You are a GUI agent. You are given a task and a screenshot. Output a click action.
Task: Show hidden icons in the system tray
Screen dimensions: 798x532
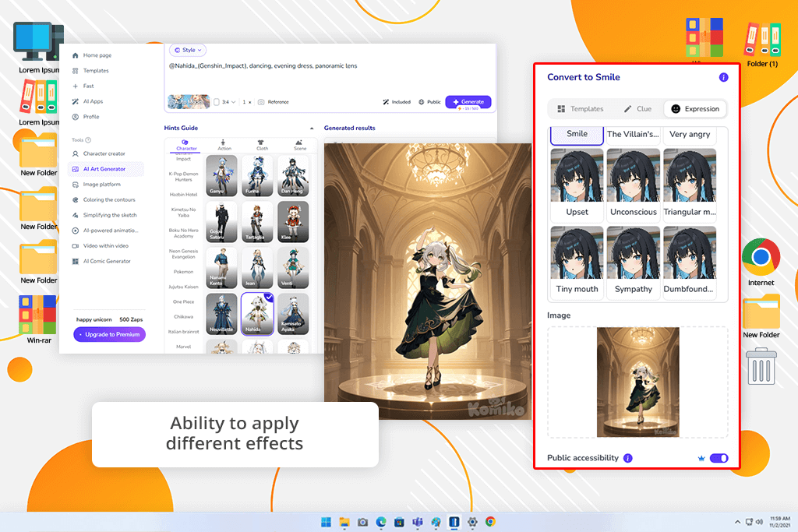tap(737, 522)
